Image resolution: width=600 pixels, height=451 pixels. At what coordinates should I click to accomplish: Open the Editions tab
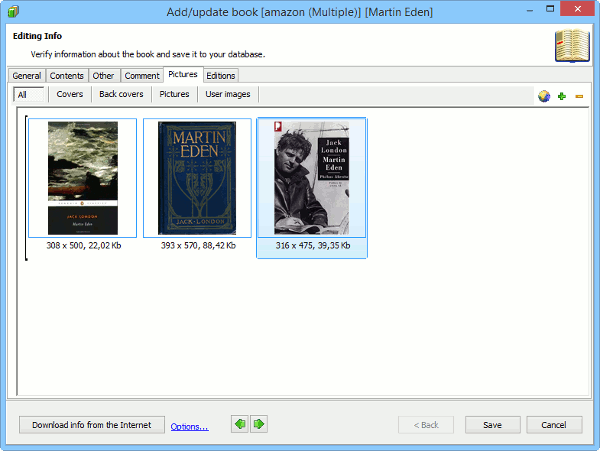(221, 76)
